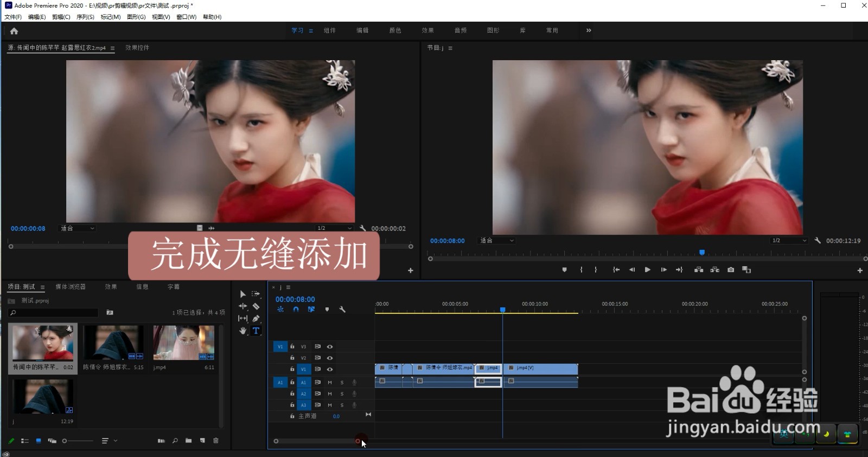
Task: Switch to 媒体浏览器 tab
Action: tap(71, 287)
